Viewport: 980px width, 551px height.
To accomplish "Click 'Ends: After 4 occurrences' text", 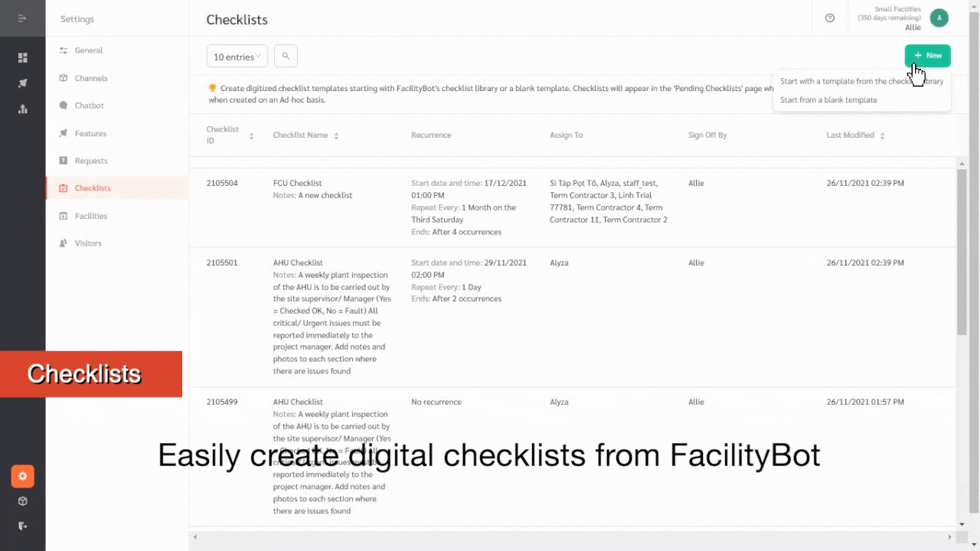I will click(456, 233).
